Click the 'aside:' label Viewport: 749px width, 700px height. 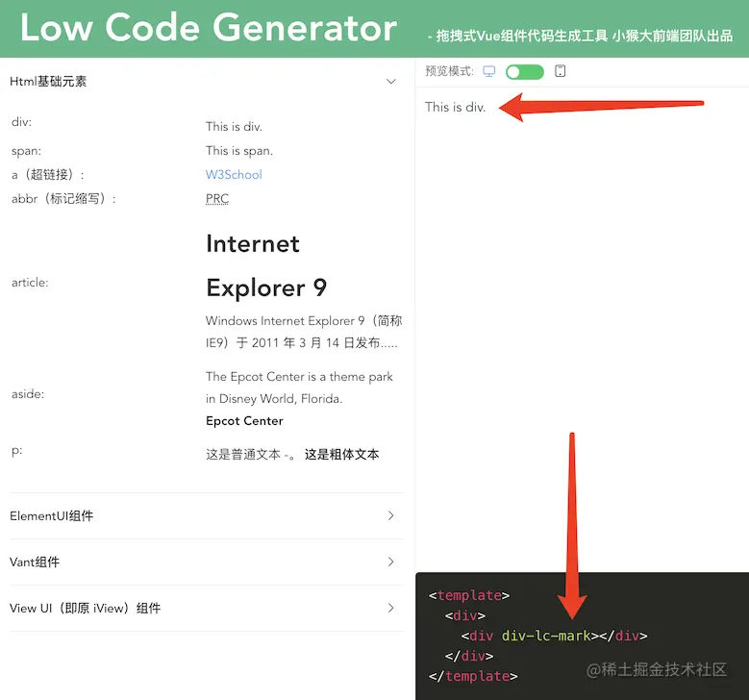[x=28, y=393]
